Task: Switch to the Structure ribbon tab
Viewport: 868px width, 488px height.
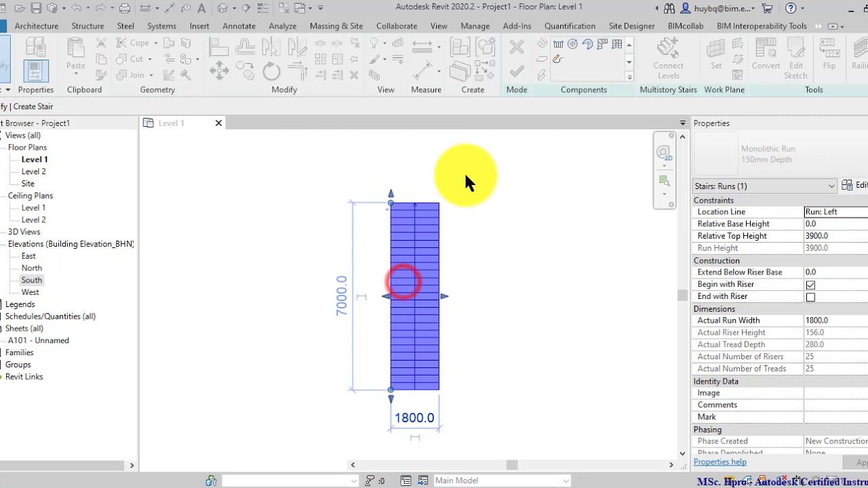Action: (87, 26)
